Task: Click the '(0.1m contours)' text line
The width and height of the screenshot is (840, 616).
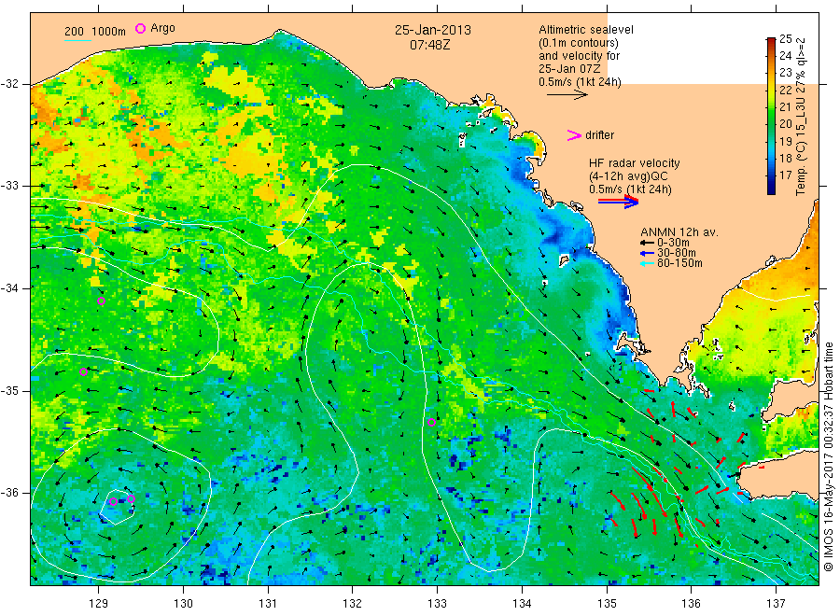Action: click(578, 43)
